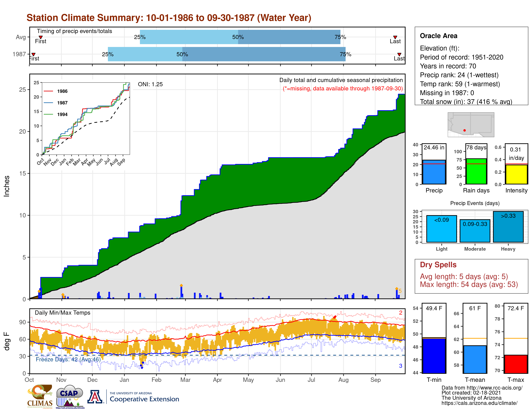Click 'Freeze Days: 42 (Avg:46)' label
532x411 pixels.
click(68, 359)
